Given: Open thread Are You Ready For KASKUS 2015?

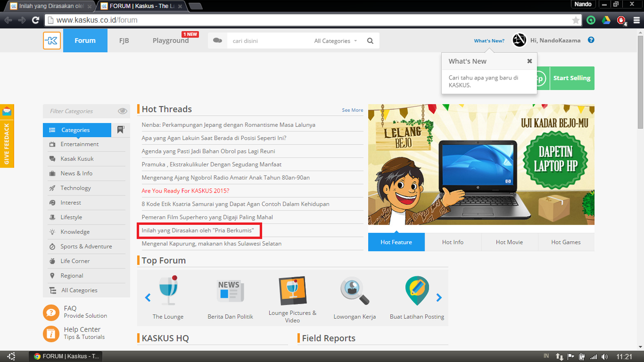Looking at the screenshot, I should click(x=186, y=191).
